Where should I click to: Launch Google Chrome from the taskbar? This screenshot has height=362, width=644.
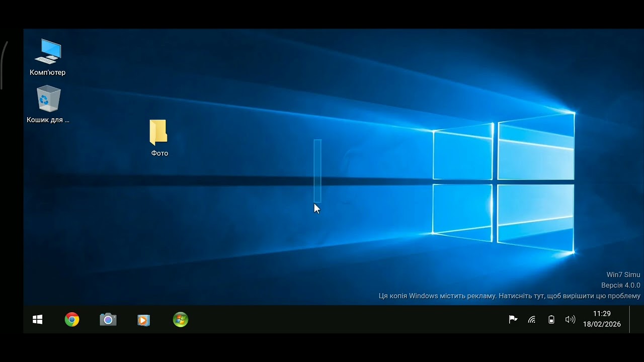coord(72,320)
